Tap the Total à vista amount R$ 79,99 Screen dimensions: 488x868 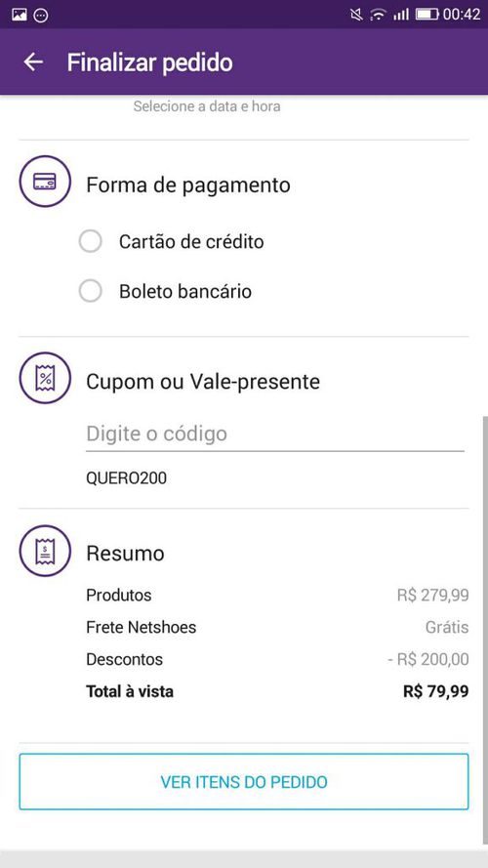tap(436, 691)
